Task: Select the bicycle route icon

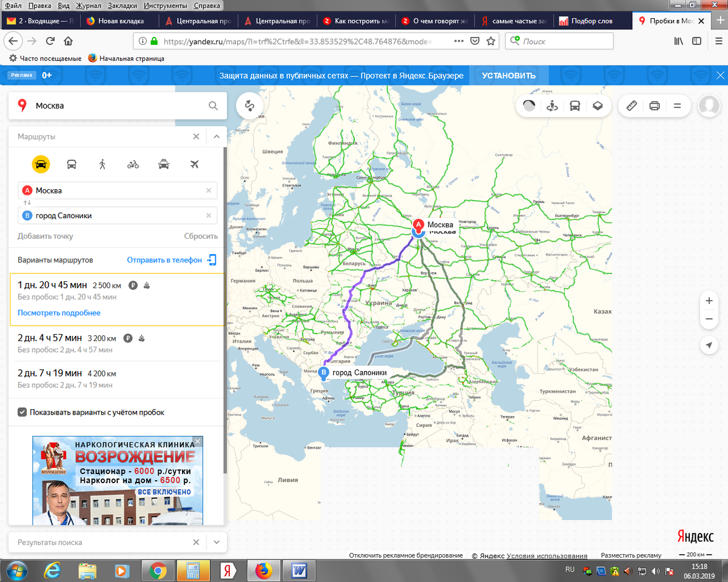Action: click(x=133, y=164)
